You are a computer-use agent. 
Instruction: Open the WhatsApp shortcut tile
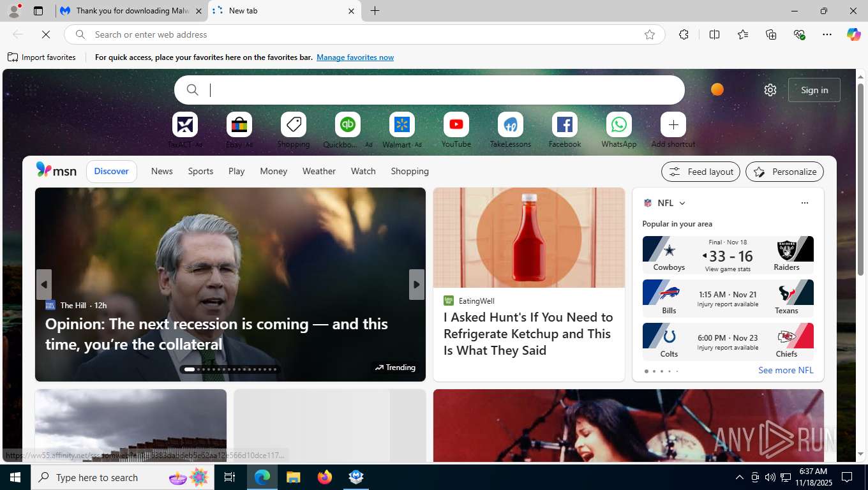[619, 124]
